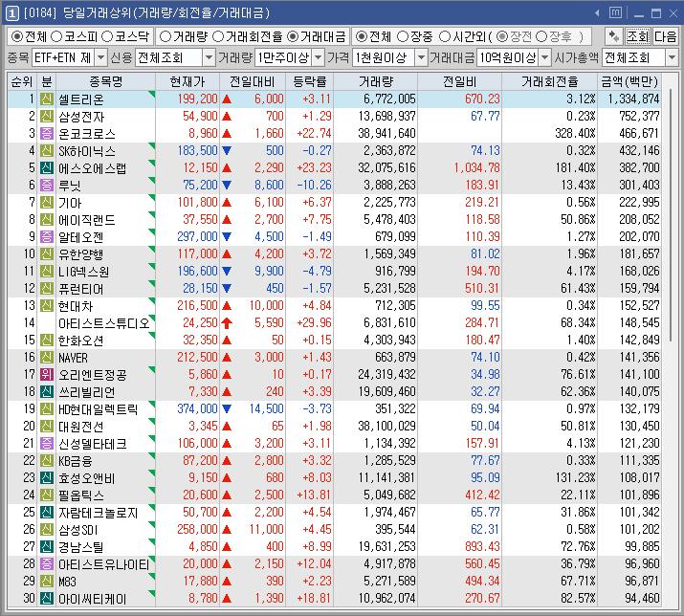
Task: Select the 코스닥 radio button
Action: 107,36
